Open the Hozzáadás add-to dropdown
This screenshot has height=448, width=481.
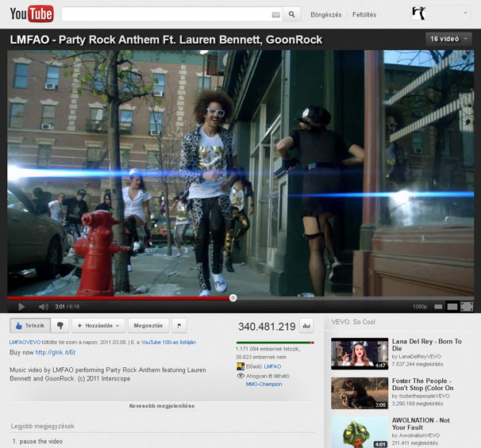pos(98,325)
